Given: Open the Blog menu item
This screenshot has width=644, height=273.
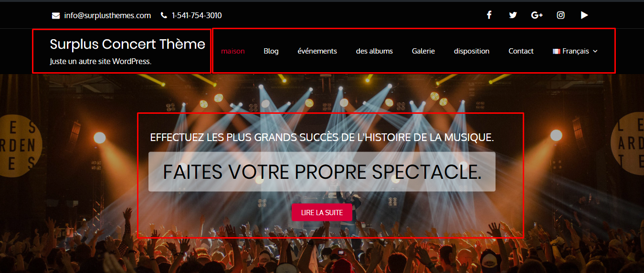Looking at the screenshot, I should point(271,51).
